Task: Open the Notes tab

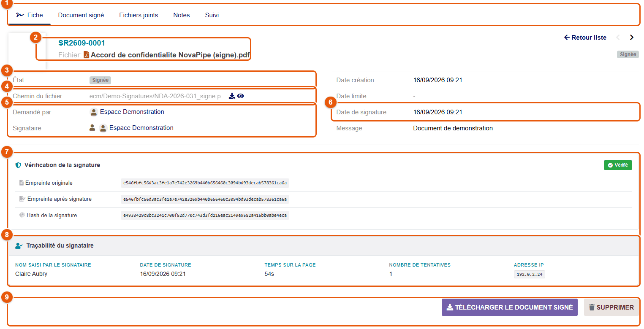Action: tap(182, 15)
